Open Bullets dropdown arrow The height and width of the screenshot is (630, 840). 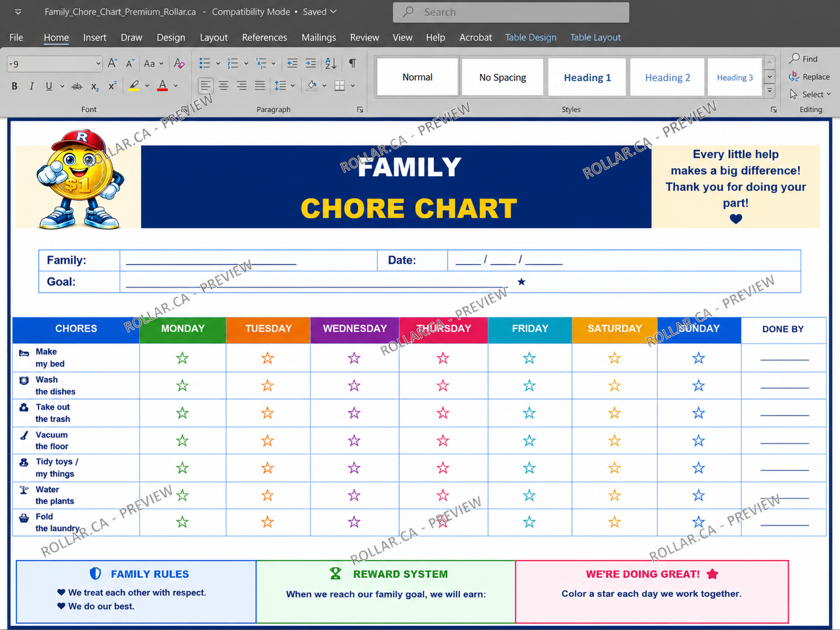(218, 63)
